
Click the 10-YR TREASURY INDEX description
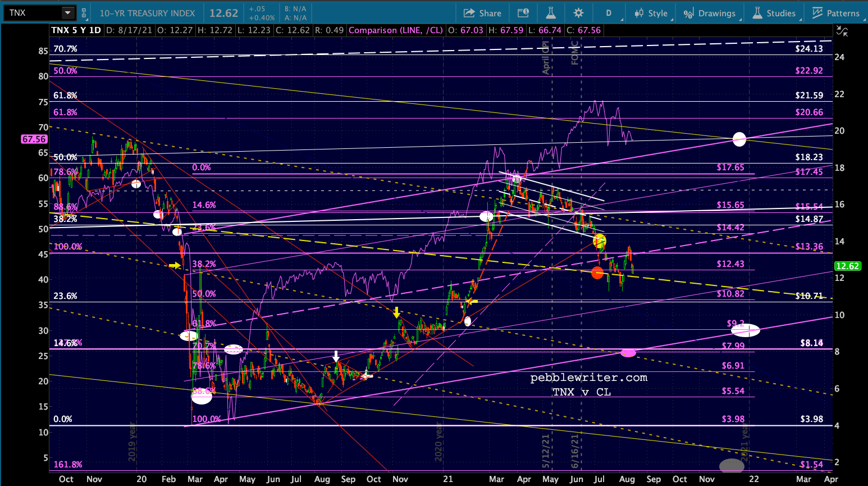click(x=148, y=13)
